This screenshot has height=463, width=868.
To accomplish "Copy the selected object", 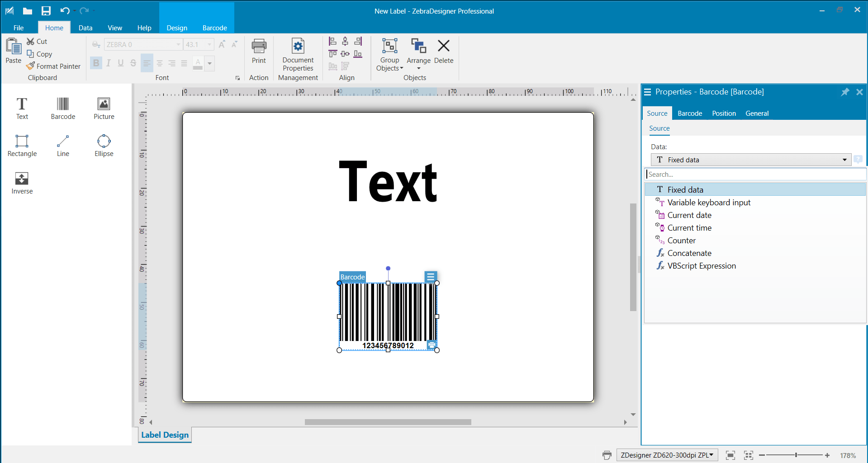I will [39, 54].
